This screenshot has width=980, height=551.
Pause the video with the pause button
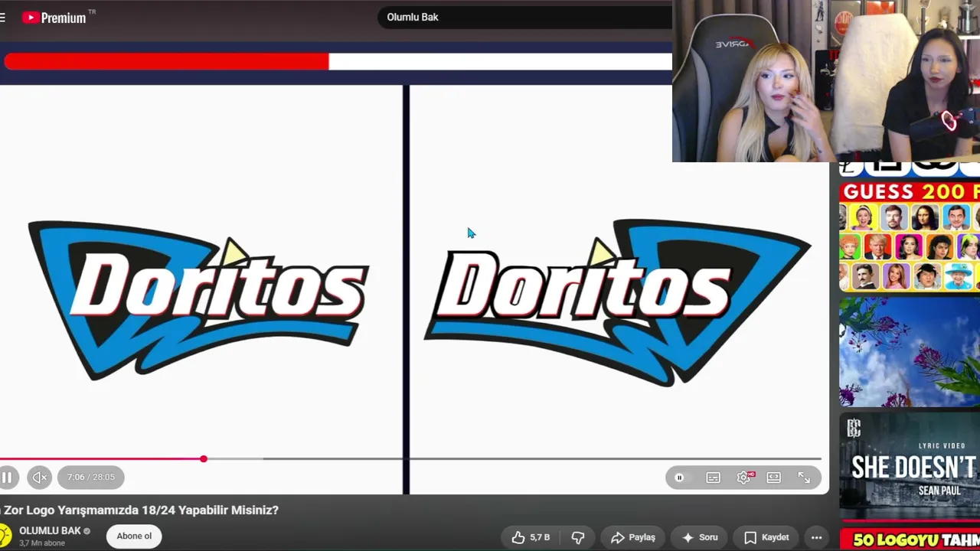coord(7,478)
